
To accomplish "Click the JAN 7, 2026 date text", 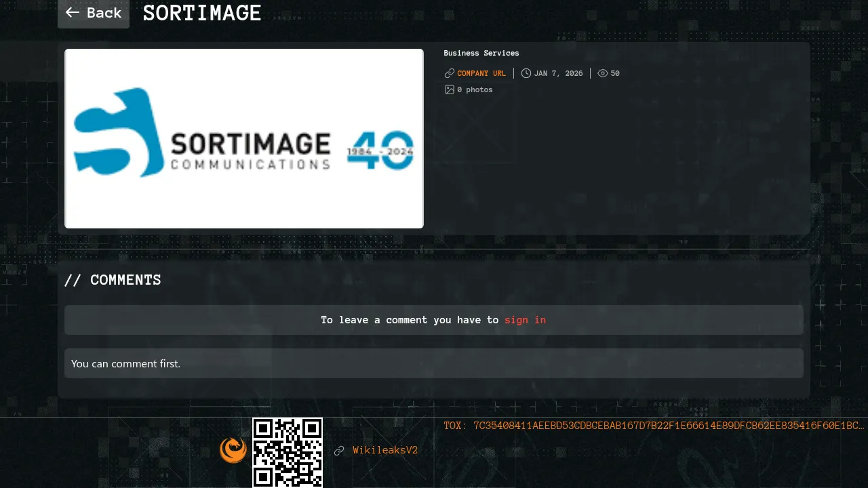I will (x=558, y=73).
